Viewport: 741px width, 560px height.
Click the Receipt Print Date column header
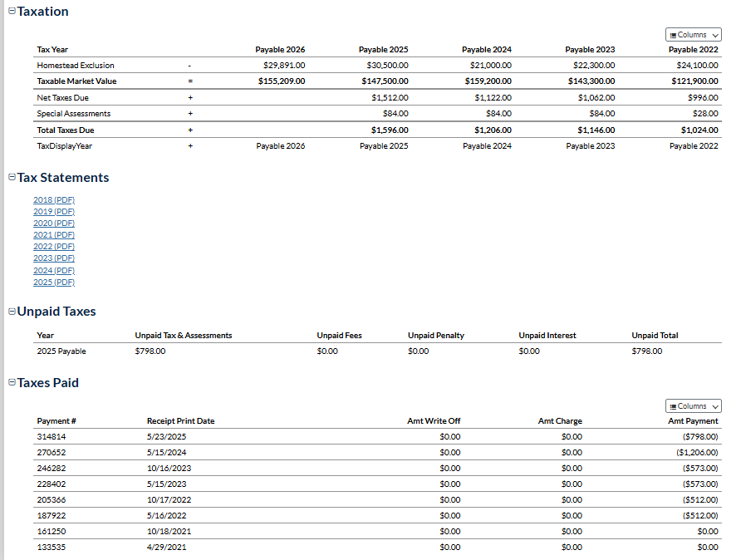tap(180, 421)
